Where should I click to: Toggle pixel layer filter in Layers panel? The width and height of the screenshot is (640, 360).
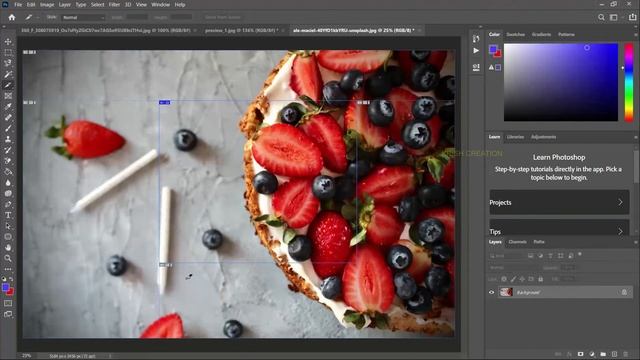point(531,256)
